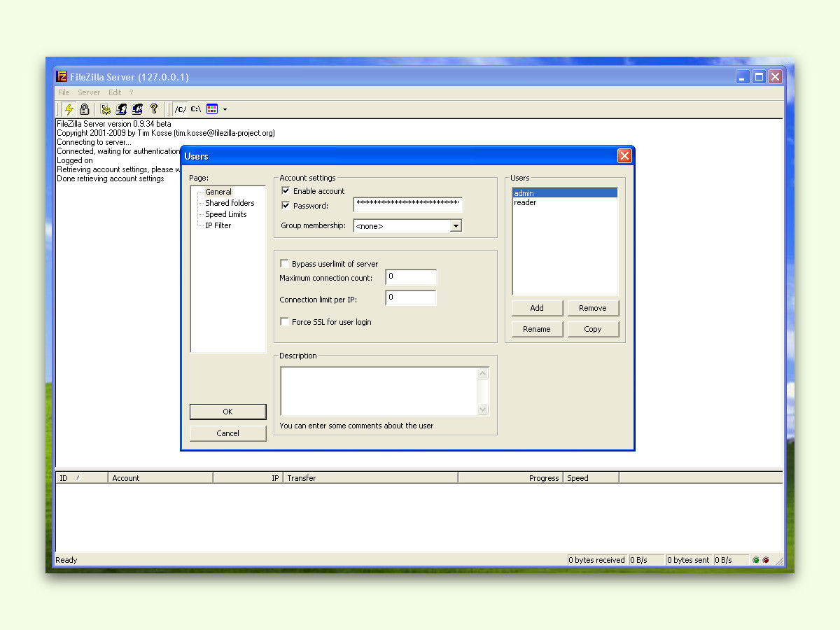This screenshot has width=840, height=630.
Task: Click the colored grid sorting toolbar icon
Action: (x=212, y=109)
